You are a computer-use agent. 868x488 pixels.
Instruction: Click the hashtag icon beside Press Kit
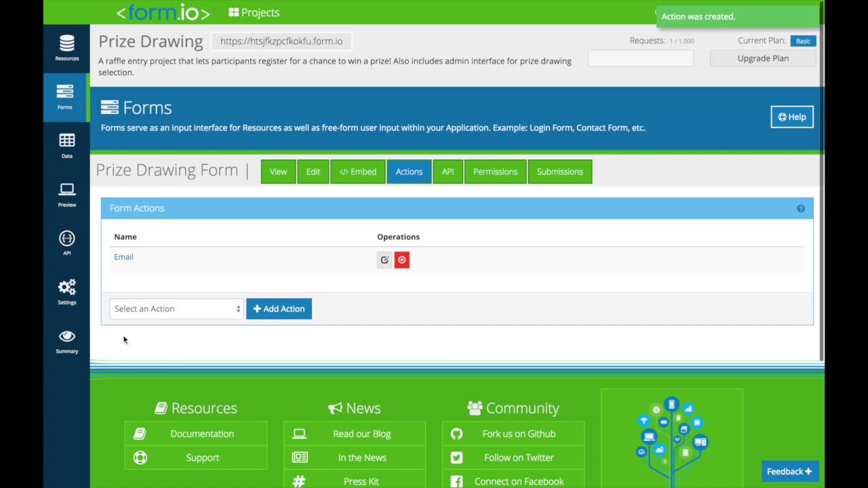[299, 481]
